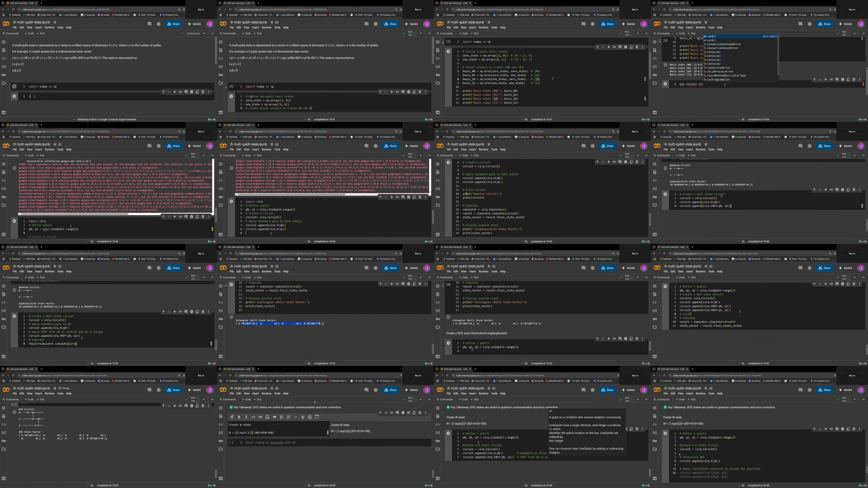This screenshot has width=868, height=488.
Task: Open the Connecting runtime dropdown
Action: click(203, 33)
